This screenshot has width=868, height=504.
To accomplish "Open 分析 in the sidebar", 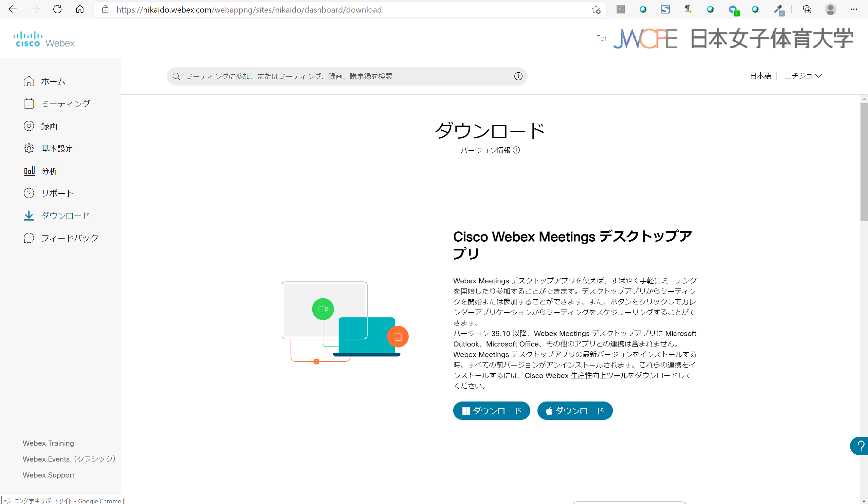I will 49,171.
